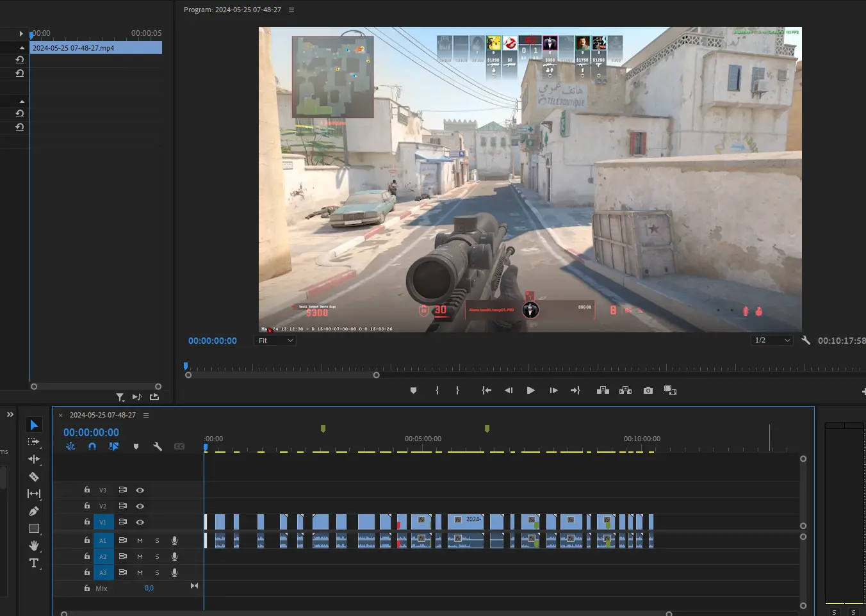Select the Slip tool
Screen dimensions: 866x616
pos(34,494)
